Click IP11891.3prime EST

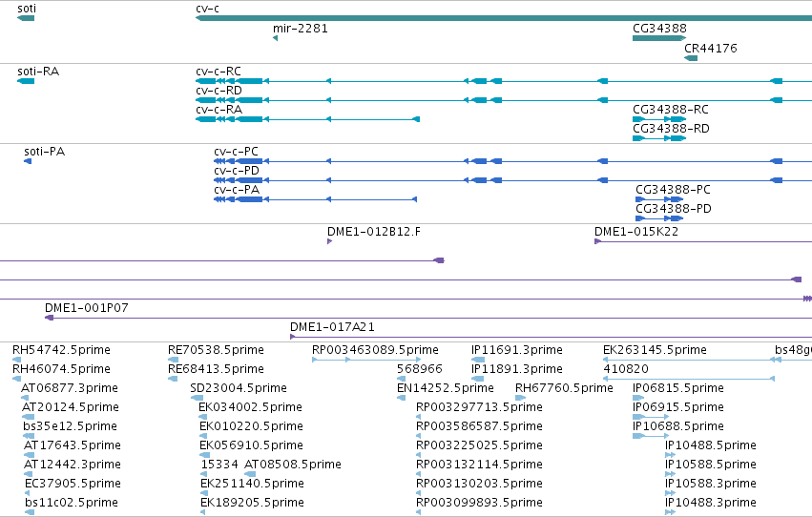(x=477, y=379)
